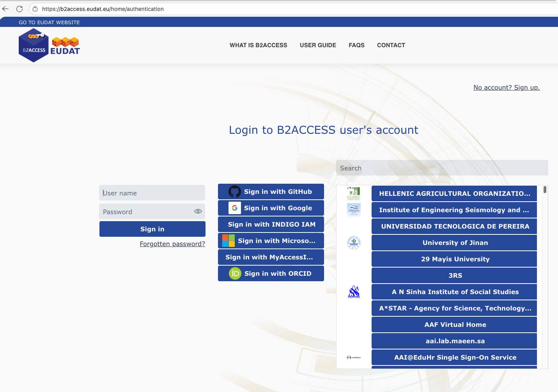Viewport: 558px width, 392px height.
Task: Sign in with Google
Action: (271, 208)
